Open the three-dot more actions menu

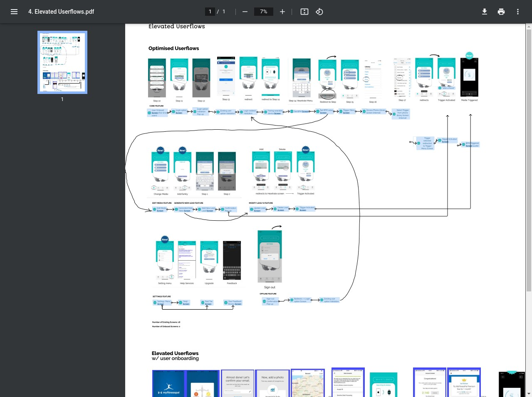[x=517, y=12]
